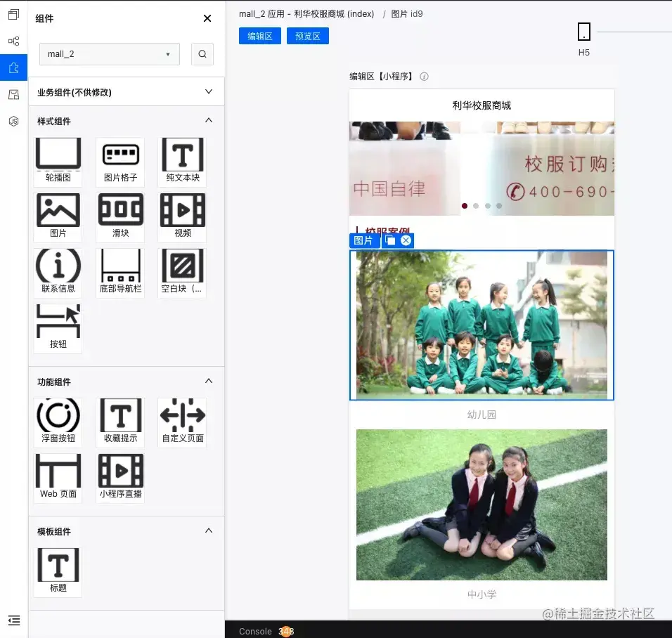This screenshot has height=638, width=672.
Task: Select the 图片格子 image grid component
Action: point(120,162)
